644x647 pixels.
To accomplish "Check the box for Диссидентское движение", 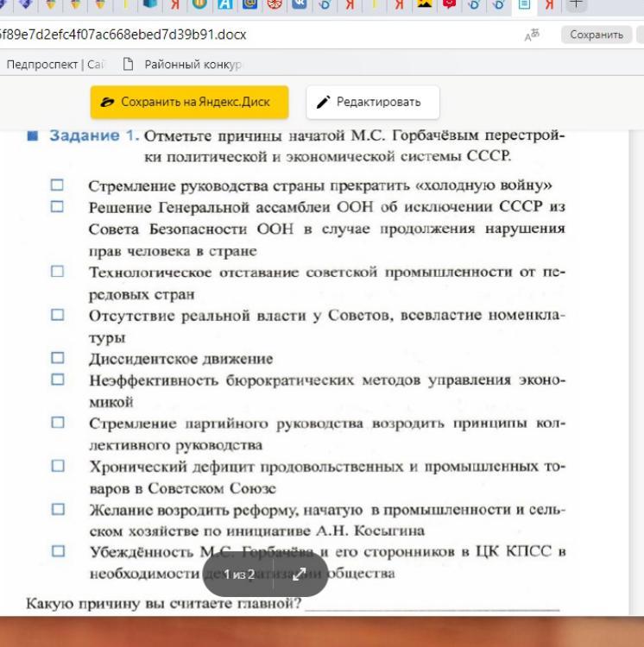I will [57, 358].
